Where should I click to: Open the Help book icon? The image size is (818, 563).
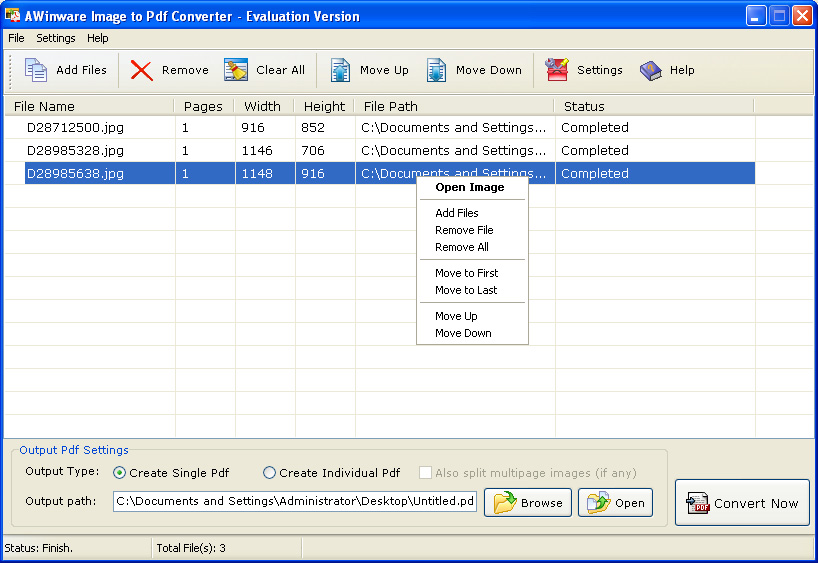tap(651, 70)
